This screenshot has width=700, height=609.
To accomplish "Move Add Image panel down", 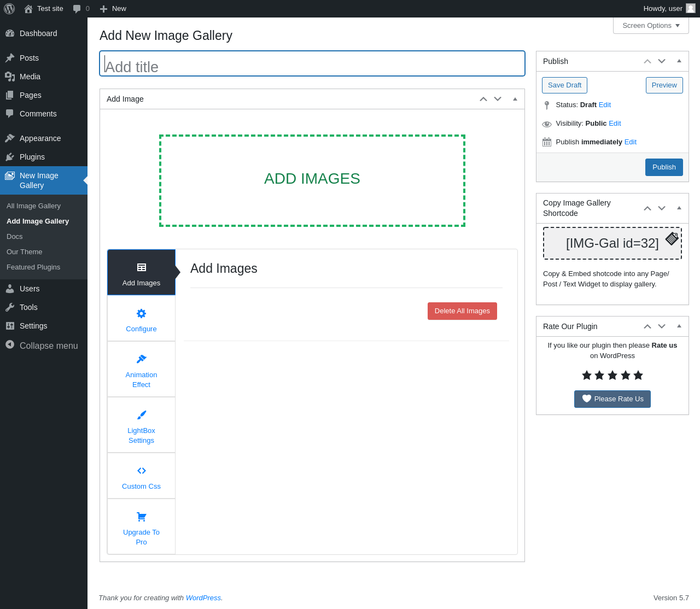I will pyautogui.click(x=498, y=99).
